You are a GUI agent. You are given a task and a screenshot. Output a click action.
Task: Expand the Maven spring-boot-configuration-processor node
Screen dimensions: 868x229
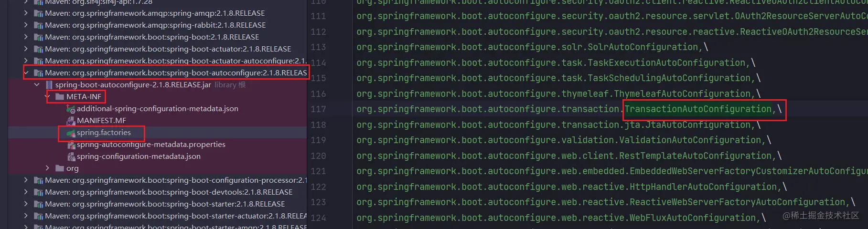tap(26, 180)
